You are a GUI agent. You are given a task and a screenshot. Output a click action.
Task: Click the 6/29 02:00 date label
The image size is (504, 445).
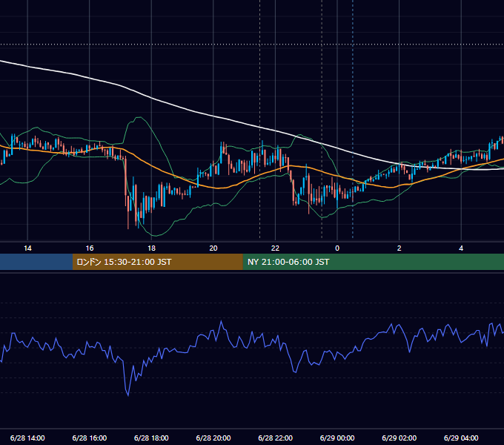coord(399,438)
